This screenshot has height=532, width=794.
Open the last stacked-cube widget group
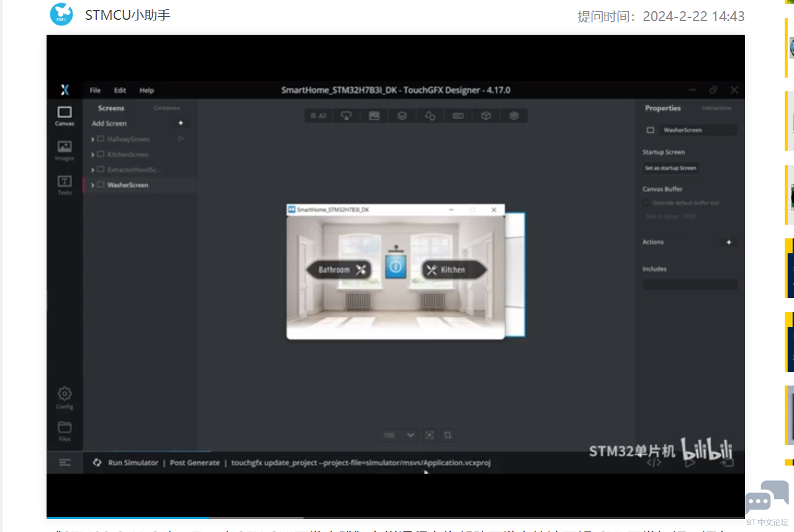coord(513,115)
